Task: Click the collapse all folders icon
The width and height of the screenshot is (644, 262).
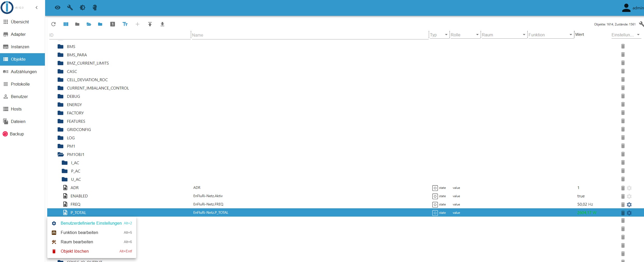Action: point(77,24)
